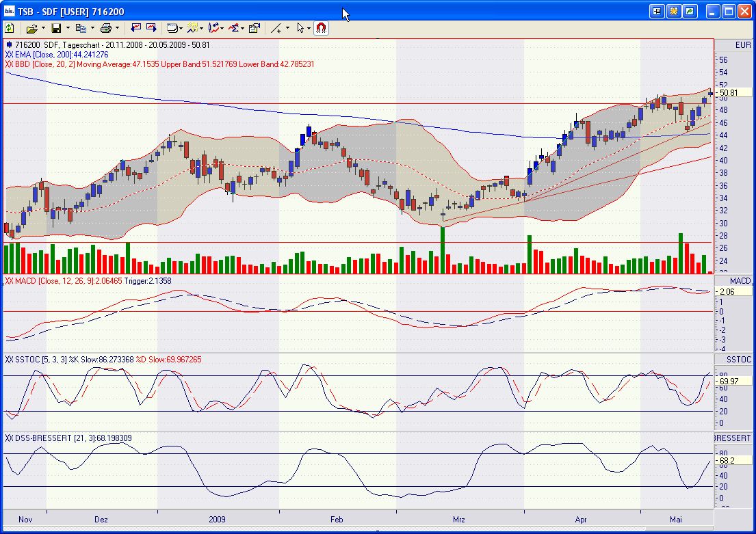The image size is (756, 534).
Task: Expand the open-folder dropdown arrow
Action: tap(43, 29)
